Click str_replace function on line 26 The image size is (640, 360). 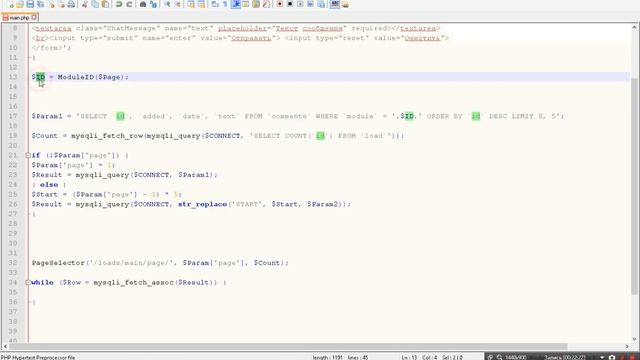pyautogui.click(x=202, y=204)
